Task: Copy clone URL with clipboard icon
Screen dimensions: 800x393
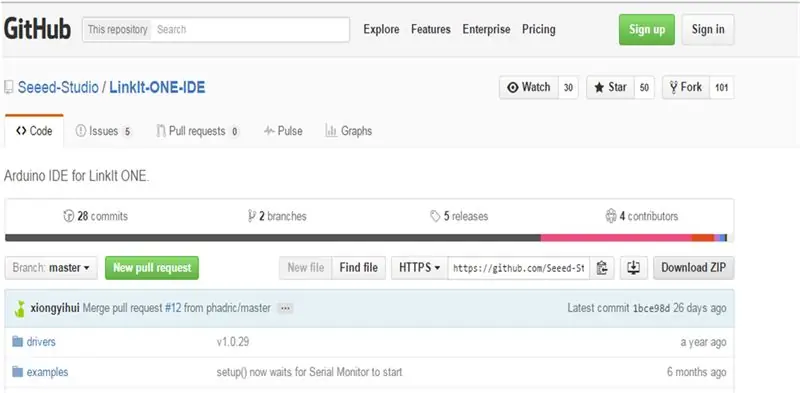Action: pyautogui.click(x=602, y=268)
